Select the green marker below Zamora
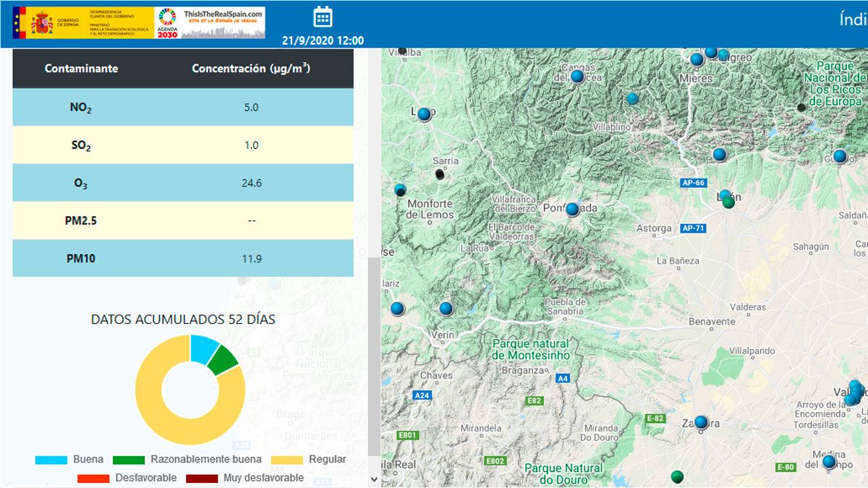Screen dimensions: 868x488 coord(677,476)
